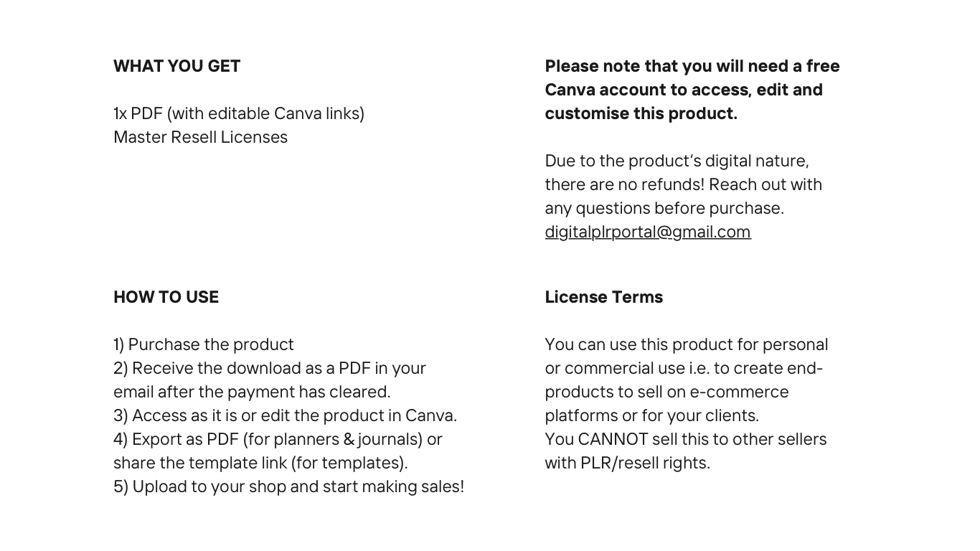The height and width of the screenshot is (551, 980).
Task: Select step 3 about editing in Canva
Action: coord(285,415)
